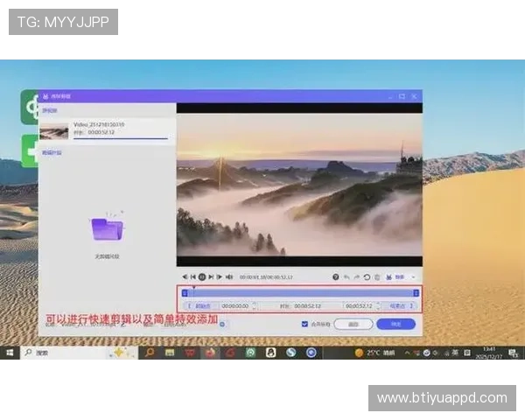Image resolution: width=525 pixels, height=420 pixels.
Task: Close the video editor window
Action: click(414, 96)
